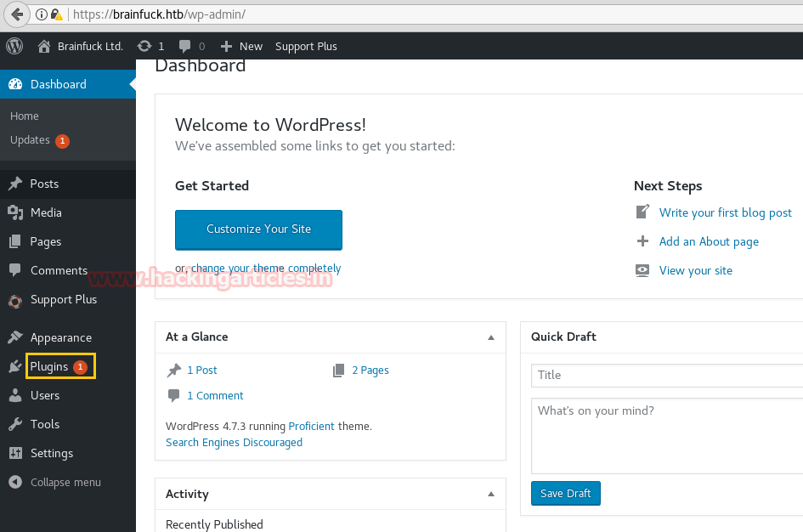Click the Pages icon in sidebar
Viewport: 803px width, 532px height.
pyautogui.click(x=15, y=241)
